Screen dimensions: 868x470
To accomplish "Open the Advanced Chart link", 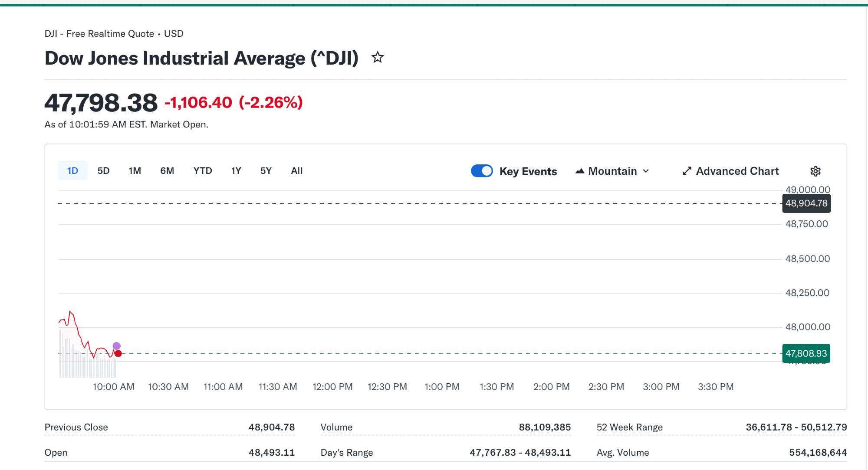I will pos(737,171).
